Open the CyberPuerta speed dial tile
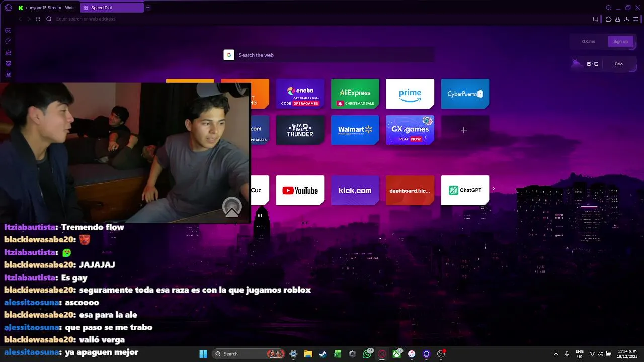Viewport: 644px width, 362px height. (x=465, y=94)
